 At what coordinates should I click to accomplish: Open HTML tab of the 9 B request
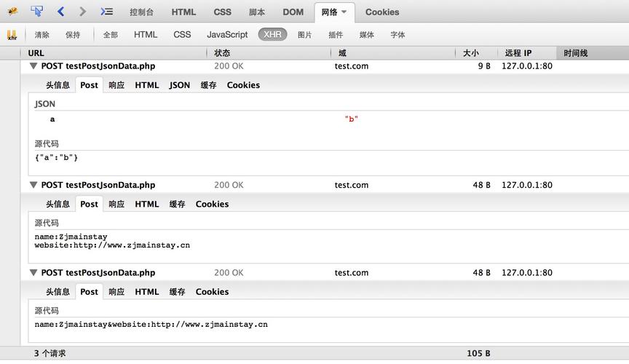[147, 85]
